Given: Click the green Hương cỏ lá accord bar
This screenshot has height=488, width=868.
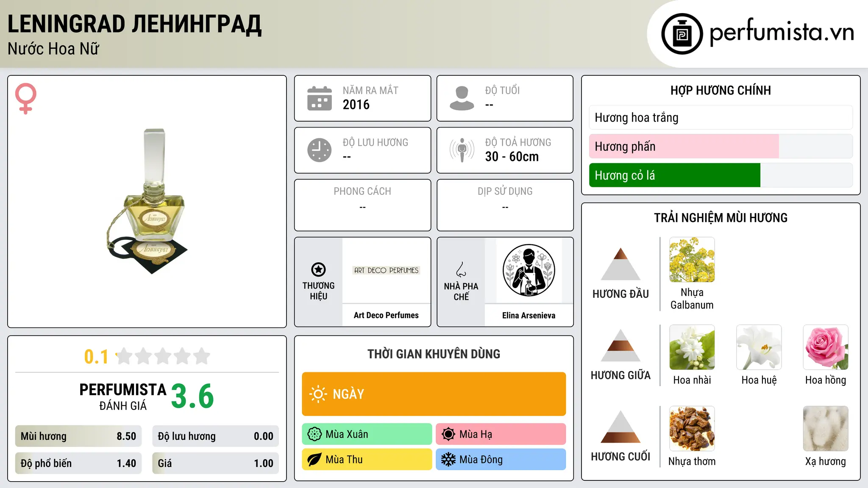Looking at the screenshot, I should [x=721, y=175].
